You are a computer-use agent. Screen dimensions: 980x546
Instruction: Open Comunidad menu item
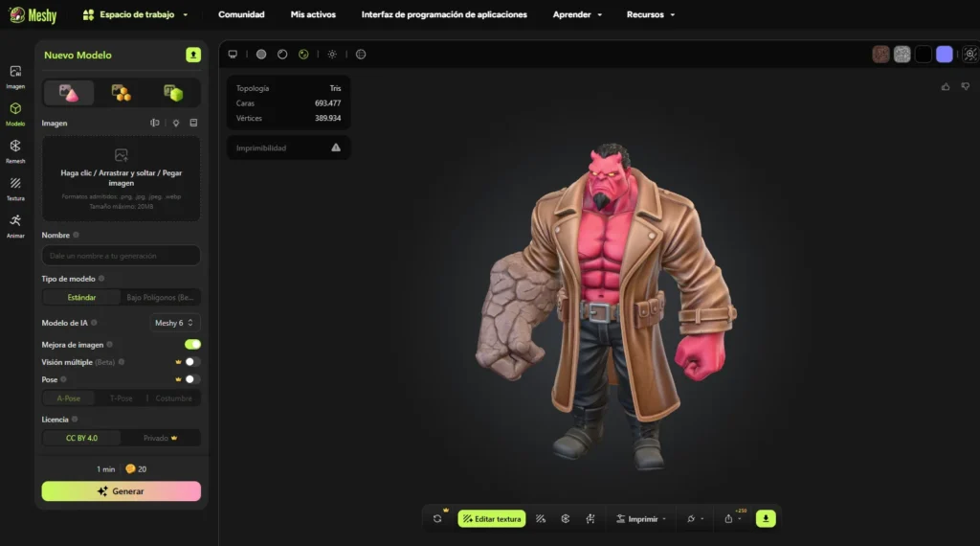click(241, 14)
